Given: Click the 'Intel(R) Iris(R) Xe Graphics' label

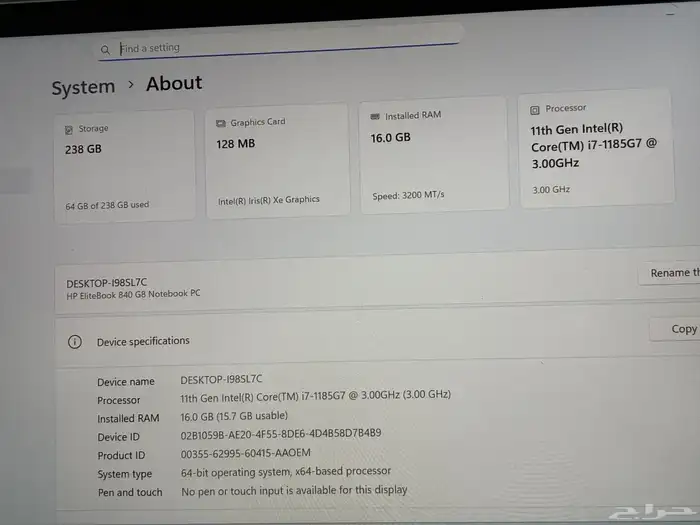Looking at the screenshot, I should click(x=269, y=200).
